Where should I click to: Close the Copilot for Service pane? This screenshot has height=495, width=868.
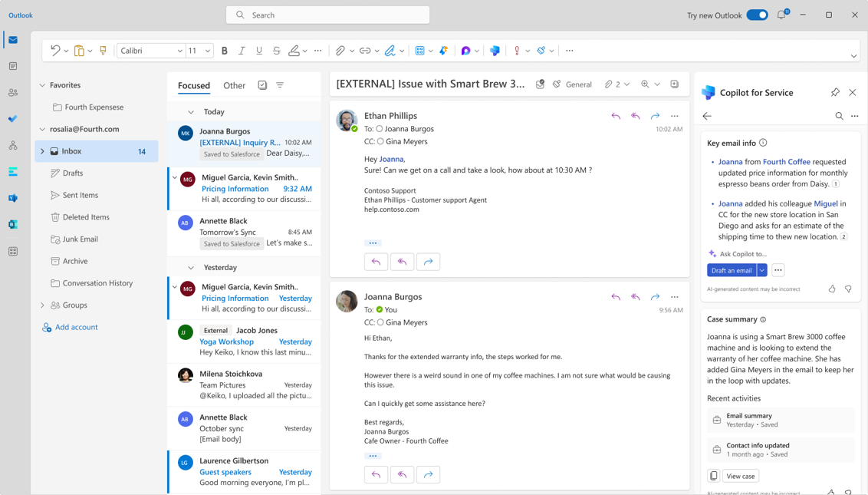tap(853, 93)
